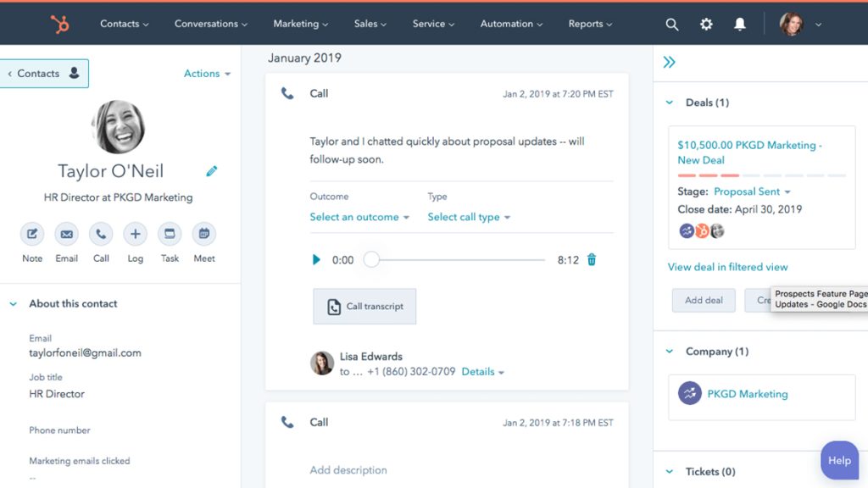Click the call audio progress slider

(x=370, y=260)
